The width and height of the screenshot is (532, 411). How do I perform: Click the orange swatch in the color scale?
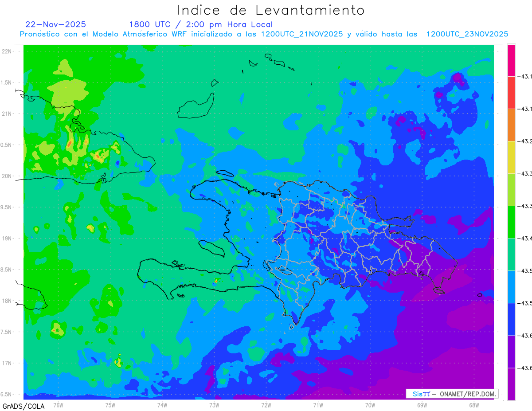pos(511,125)
